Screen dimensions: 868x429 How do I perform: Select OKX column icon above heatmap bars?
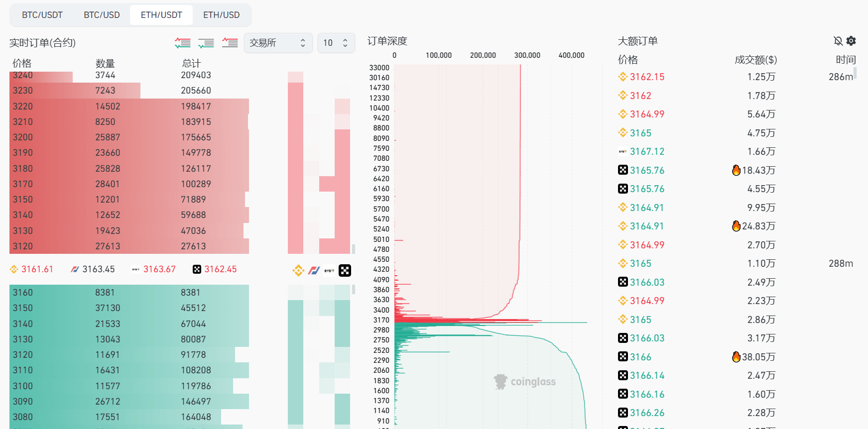(345, 271)
